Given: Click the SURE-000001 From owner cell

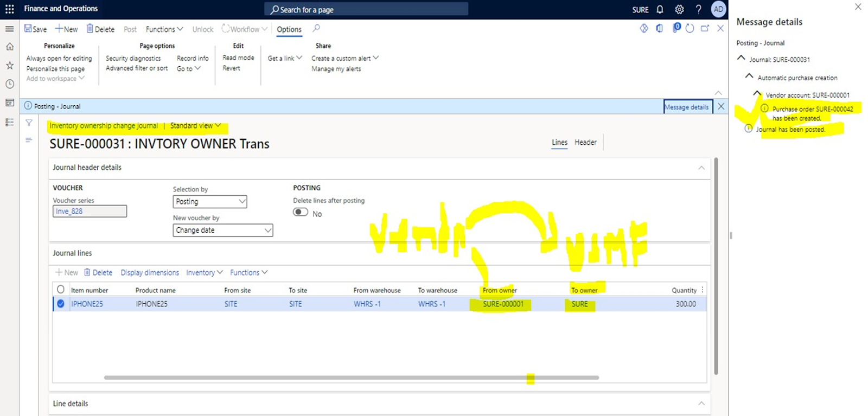Looking at the screenshot, I should 503,304.
